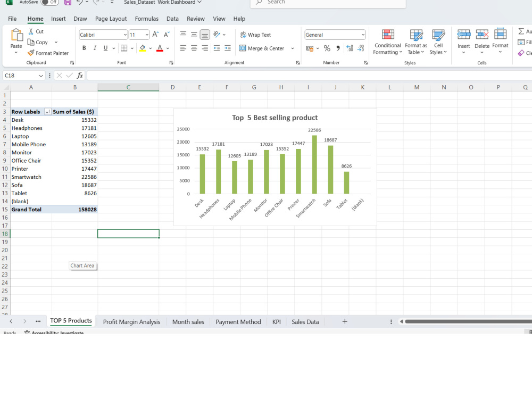Click the Cut scissors icon
The height and width of the screenshot is (399, 532).
(x=31, y=31)
